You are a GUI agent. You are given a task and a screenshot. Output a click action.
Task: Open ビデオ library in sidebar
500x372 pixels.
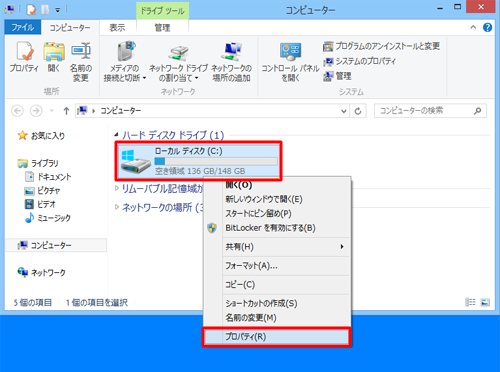pos(40,204)
